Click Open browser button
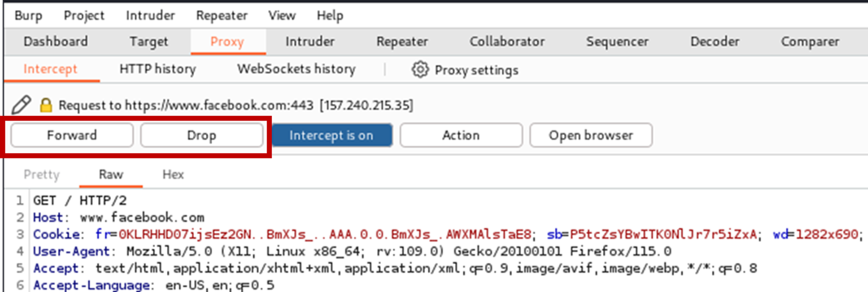The height and width of the screenshot is (292, 868). click(x=591, y=136)
